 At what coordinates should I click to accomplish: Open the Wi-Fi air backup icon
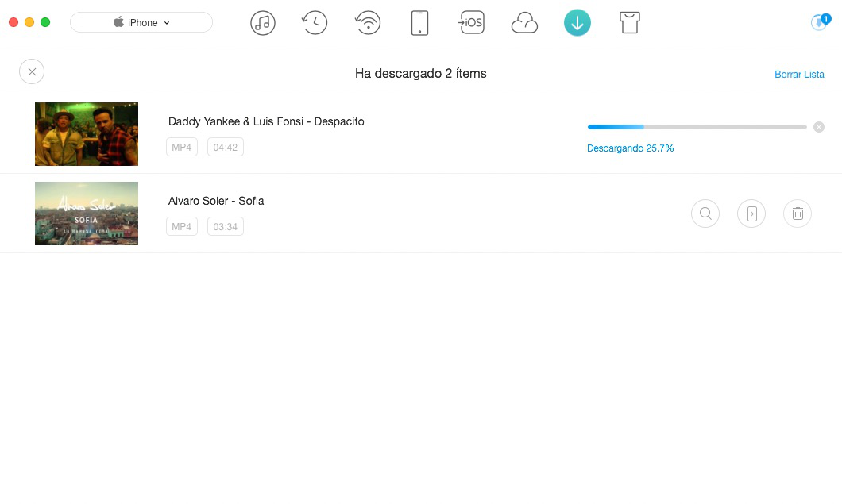click(368, 23)
